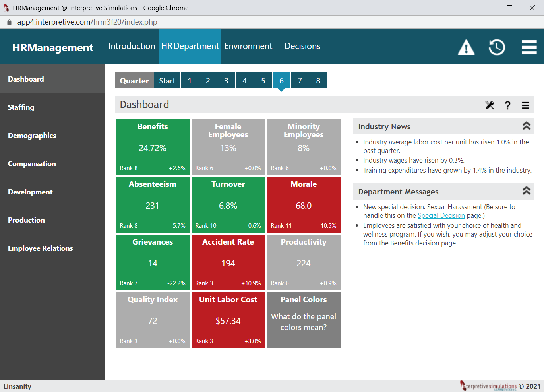
Task: Collapse the Industry News section
Action: [x=527, y=126]
